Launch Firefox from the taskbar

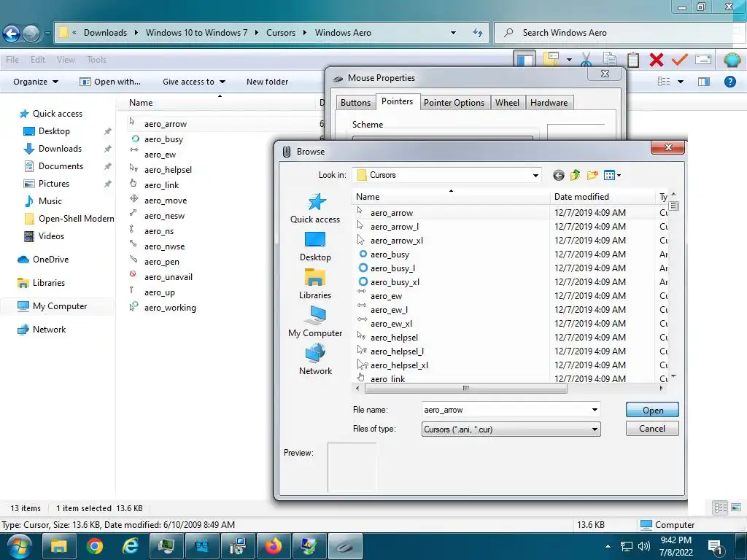point(274,546)
